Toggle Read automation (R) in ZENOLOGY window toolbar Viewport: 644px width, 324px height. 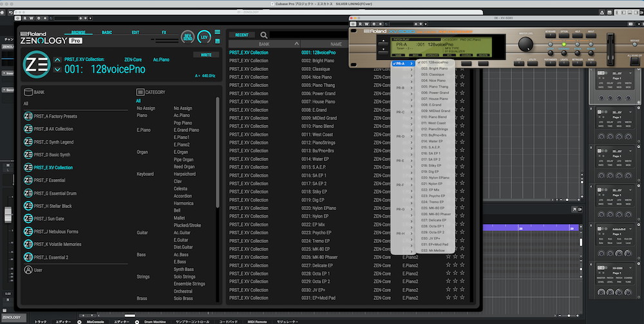click(x=24, y=18)
